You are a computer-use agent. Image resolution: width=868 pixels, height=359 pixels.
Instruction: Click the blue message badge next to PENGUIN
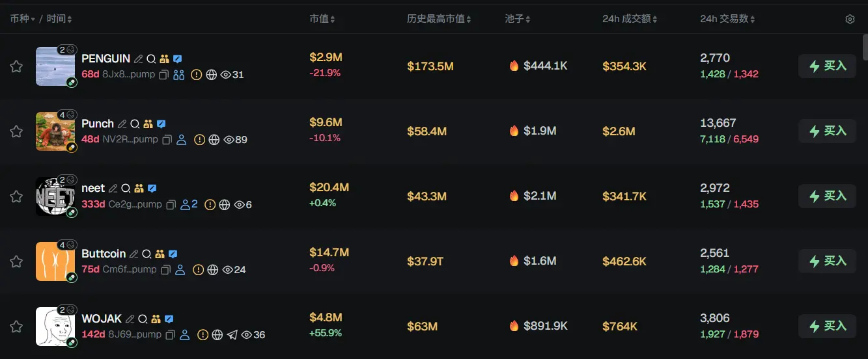coord(177,59)
